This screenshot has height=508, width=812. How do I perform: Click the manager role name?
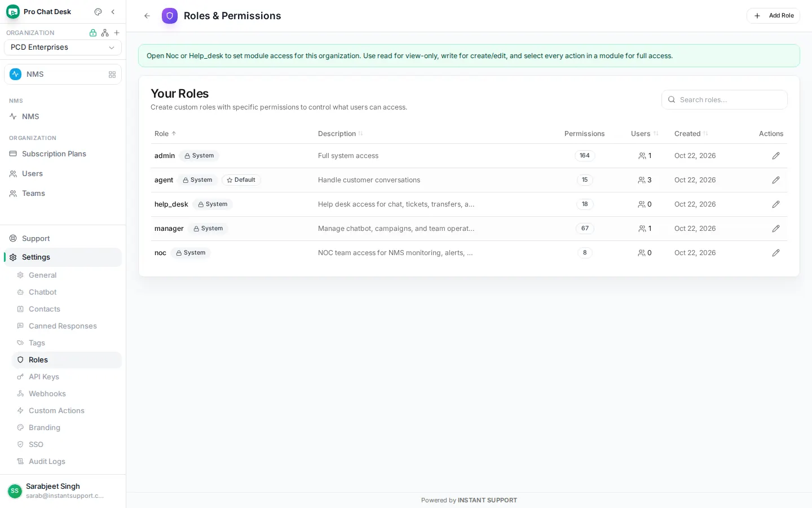(x=169, y=229)
